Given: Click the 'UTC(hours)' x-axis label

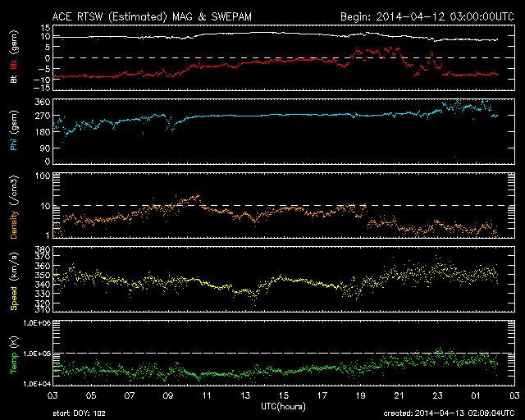Looking at the screenshot, I should (x=283, y=407).
